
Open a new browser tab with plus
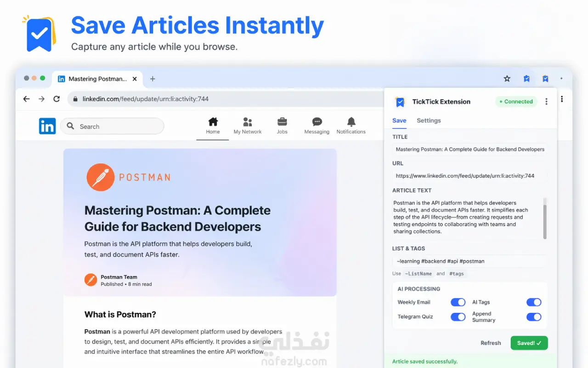(153, 79)
